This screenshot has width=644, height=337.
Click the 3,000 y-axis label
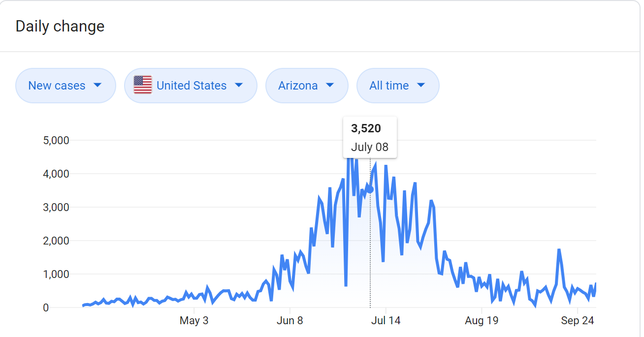tap(57, 207)
